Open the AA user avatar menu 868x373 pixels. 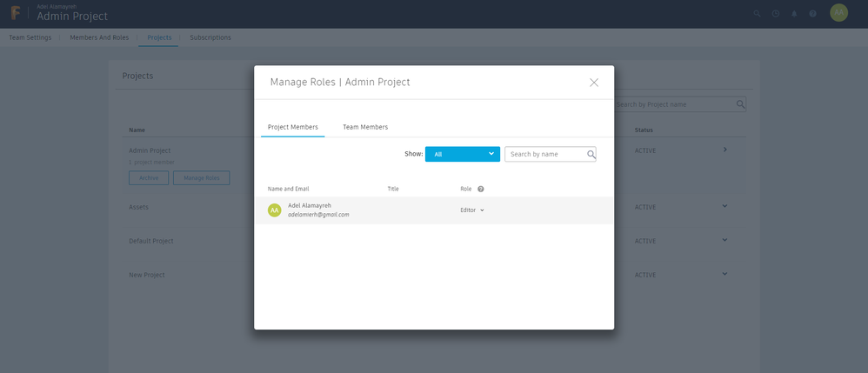tap(838, 13)
